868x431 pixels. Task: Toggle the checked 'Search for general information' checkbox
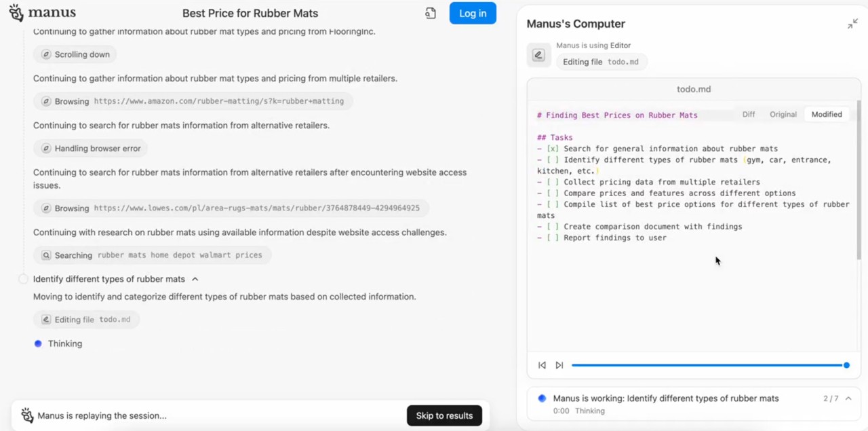point(553,149)
